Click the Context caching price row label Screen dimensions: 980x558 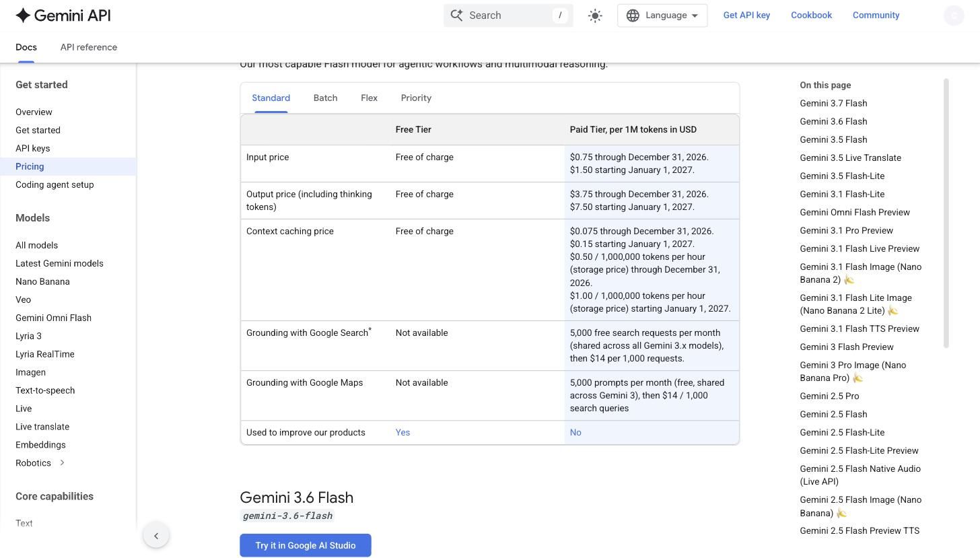pos(290,231)
